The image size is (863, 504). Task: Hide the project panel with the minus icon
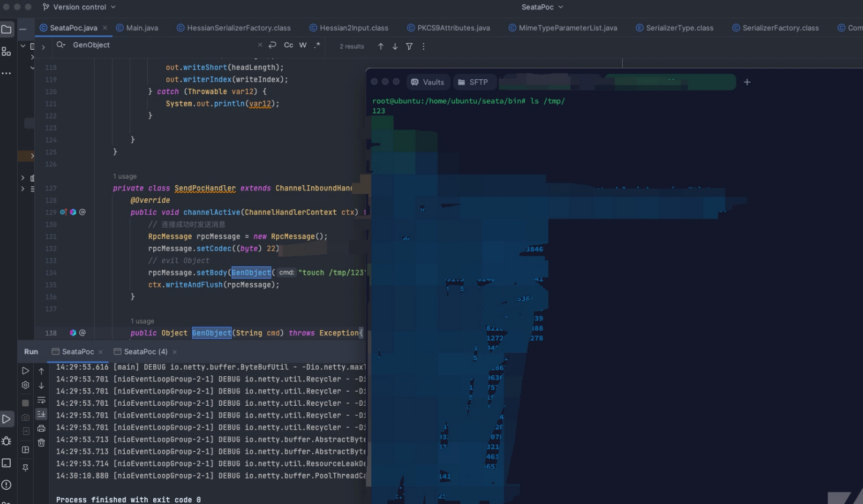(x=23, y=29)
